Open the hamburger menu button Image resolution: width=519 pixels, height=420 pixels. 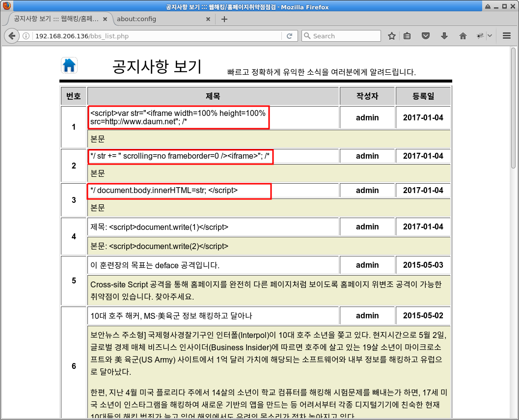(x=506, y=36)
